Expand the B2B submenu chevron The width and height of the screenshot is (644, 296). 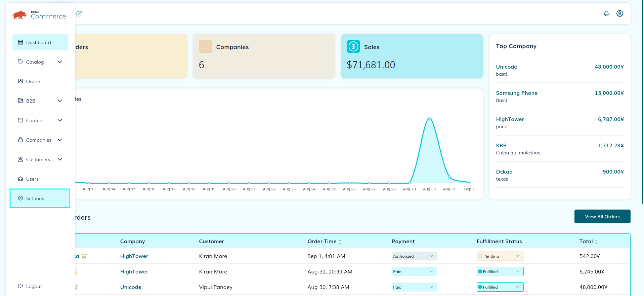tap(60, 101)
